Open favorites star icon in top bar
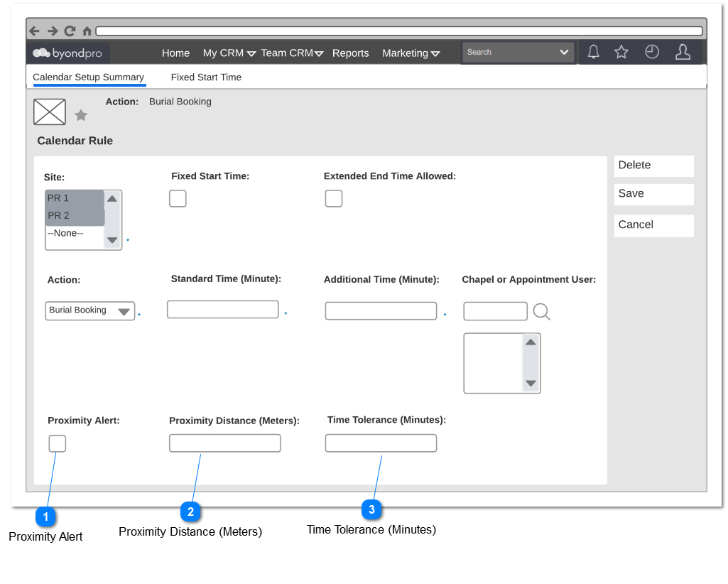 (621, 52)
